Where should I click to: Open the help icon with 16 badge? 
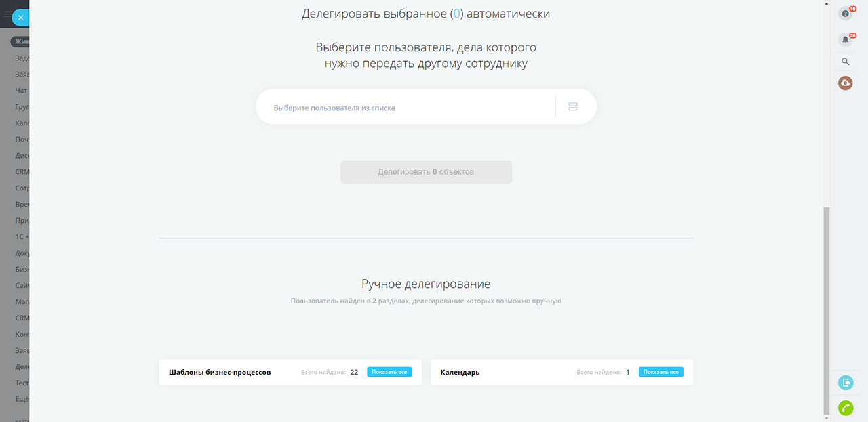[845, 14]
